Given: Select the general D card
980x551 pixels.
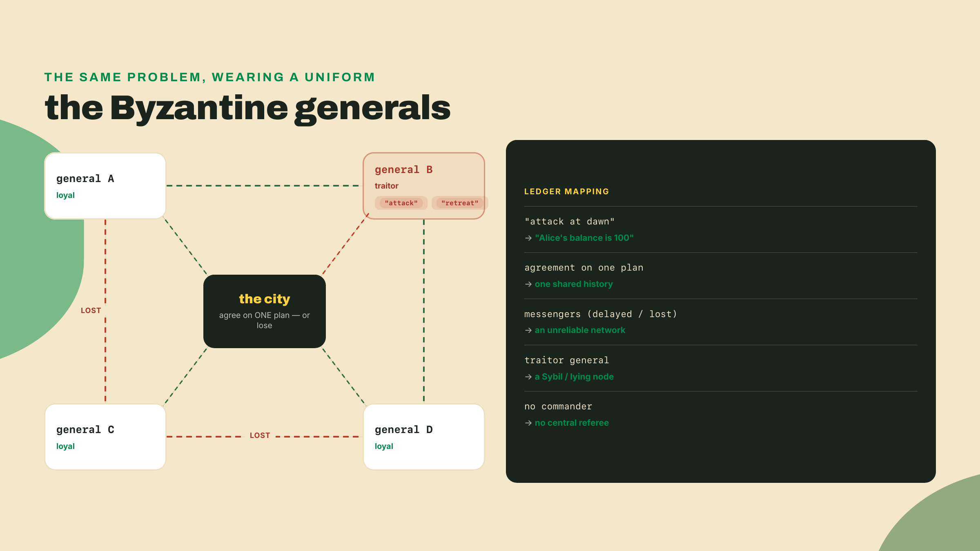Looking at the screenshot, I should pos(424,437).
